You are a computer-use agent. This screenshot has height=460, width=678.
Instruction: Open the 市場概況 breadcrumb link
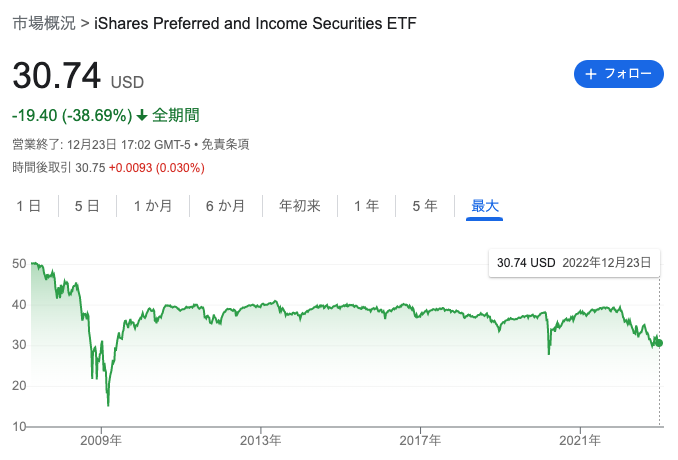pos(44,23)
